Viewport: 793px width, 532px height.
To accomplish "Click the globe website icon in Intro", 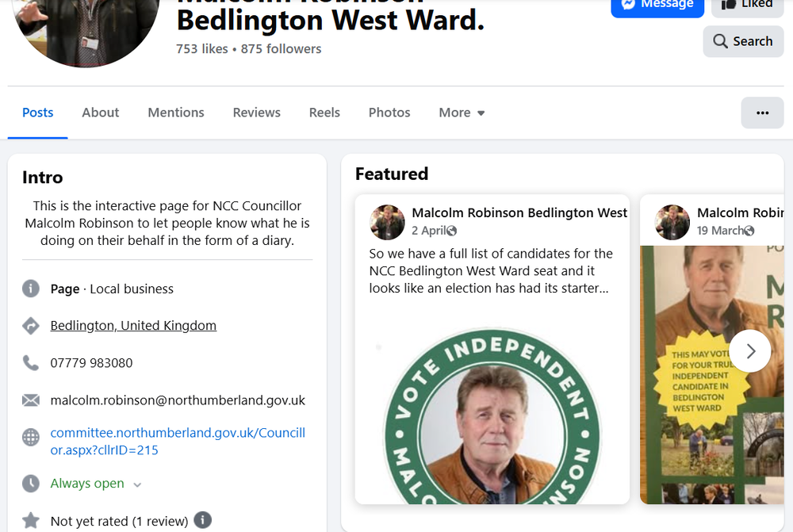I will pyautogui.click(x=31, y=437).
